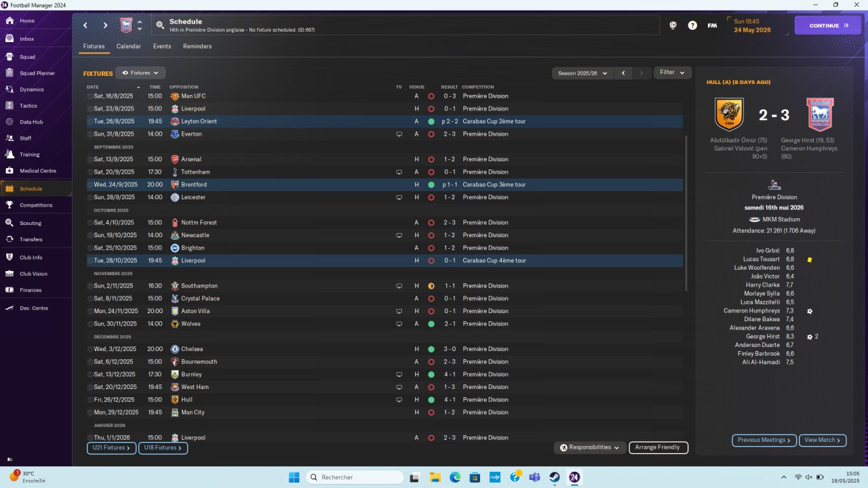Open the help question mark icon
The image size is (868, 488).
pyautogui.click(x=692, y=26)
